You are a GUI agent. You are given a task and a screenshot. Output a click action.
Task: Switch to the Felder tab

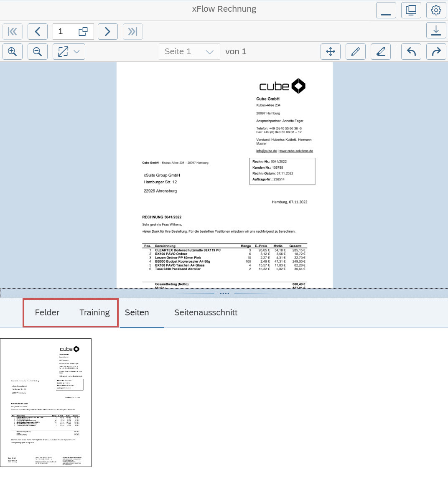pos(47,312)
